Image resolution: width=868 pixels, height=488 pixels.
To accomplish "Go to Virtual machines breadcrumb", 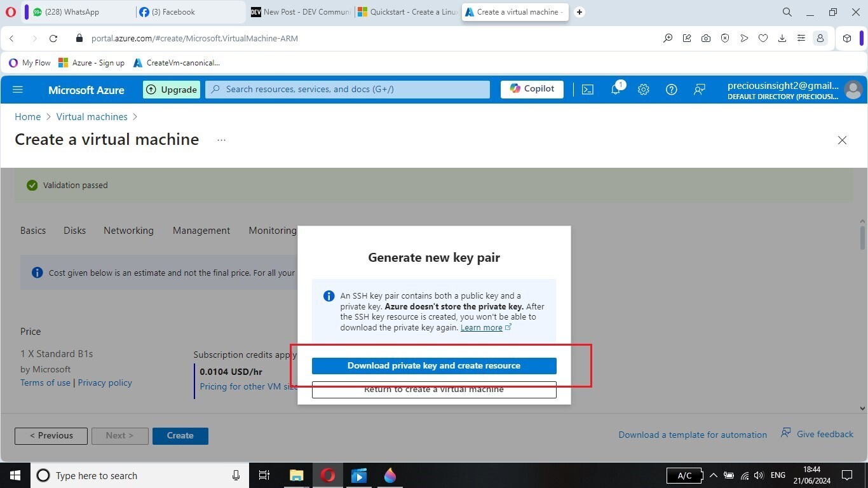I will coord(92,117).
